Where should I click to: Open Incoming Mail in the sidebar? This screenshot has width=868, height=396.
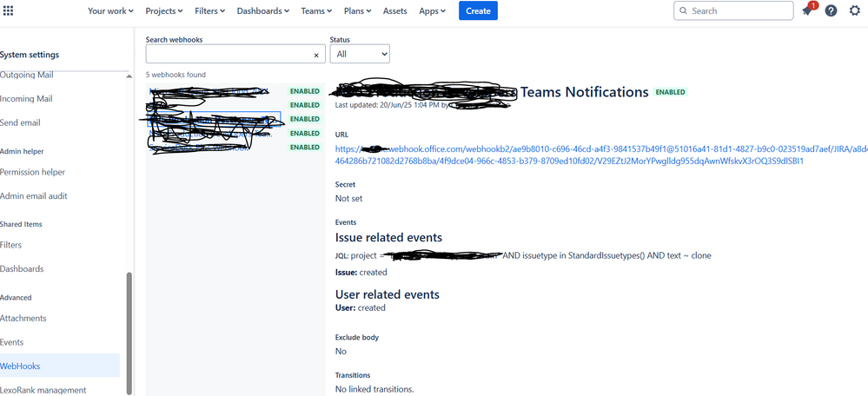click(x=26, y=98)
